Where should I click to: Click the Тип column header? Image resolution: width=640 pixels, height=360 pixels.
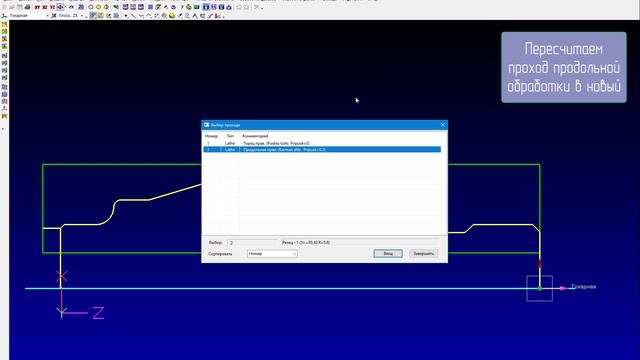[230, 136]
